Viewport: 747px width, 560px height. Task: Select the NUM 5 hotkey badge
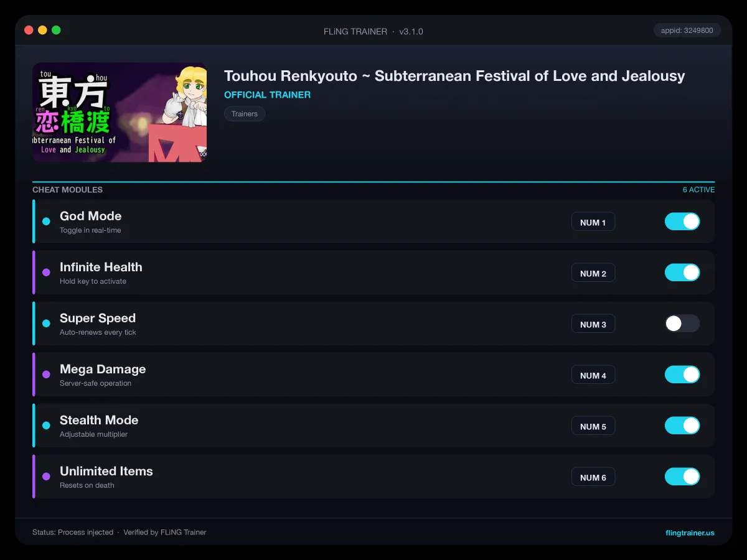[x=593, y=426]
